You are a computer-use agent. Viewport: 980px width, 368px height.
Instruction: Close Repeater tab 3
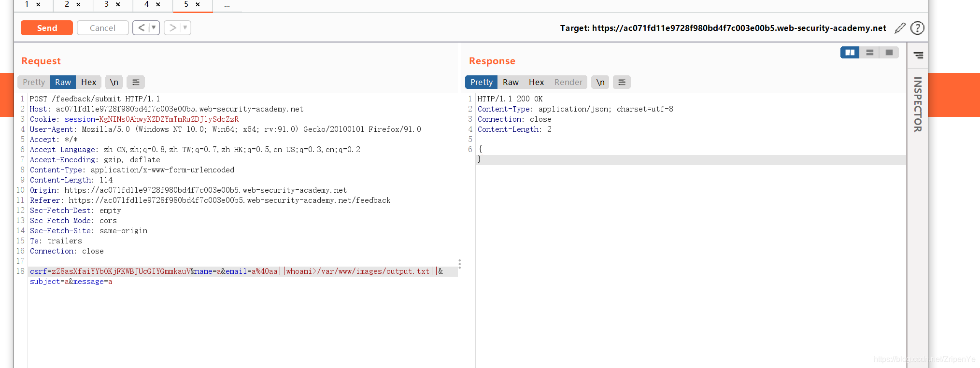click(x=118, y=4)
